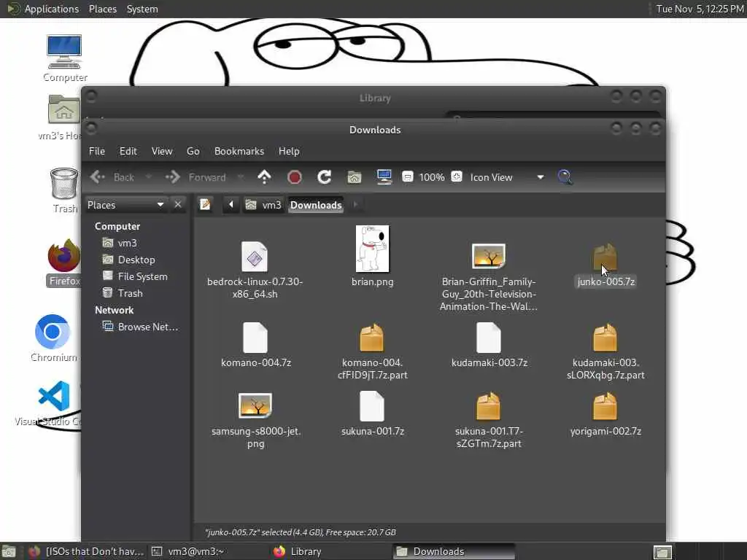Zoom in with the plus icon
747x560 pixels.
[x=457, y=176]
